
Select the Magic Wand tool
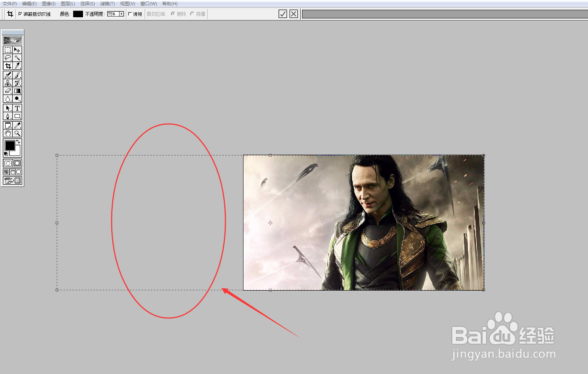click(x=17, y=58)
